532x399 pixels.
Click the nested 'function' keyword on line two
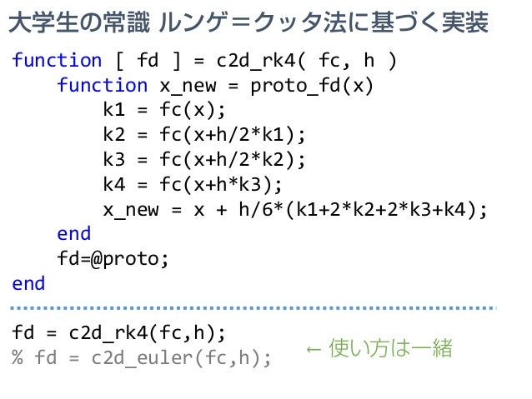tap(103, 85)
